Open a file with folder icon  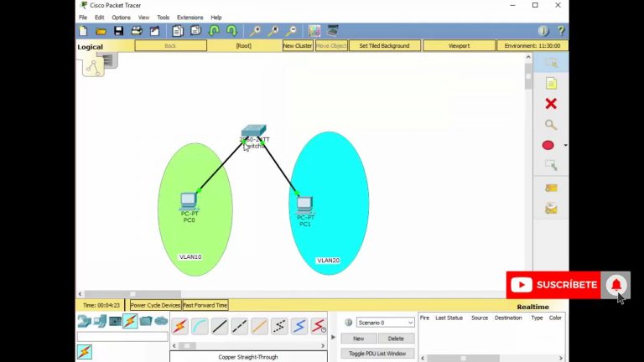101,31
